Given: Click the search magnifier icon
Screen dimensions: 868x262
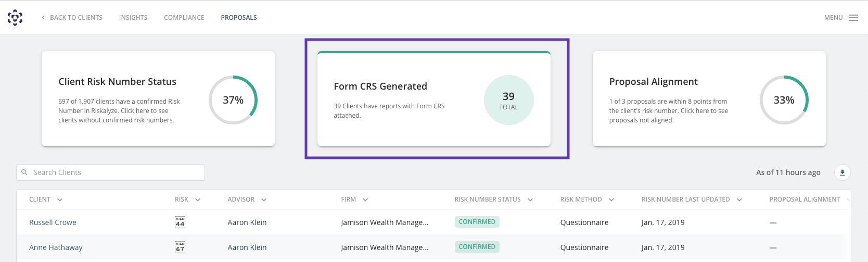Looking at the screenshot, I should coord(24,172).
